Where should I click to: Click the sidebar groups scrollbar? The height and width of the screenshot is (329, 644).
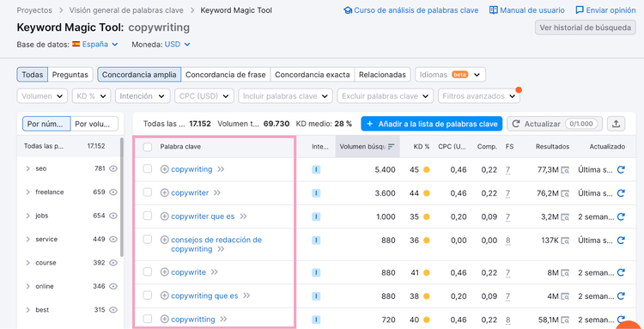click(122, 198)
